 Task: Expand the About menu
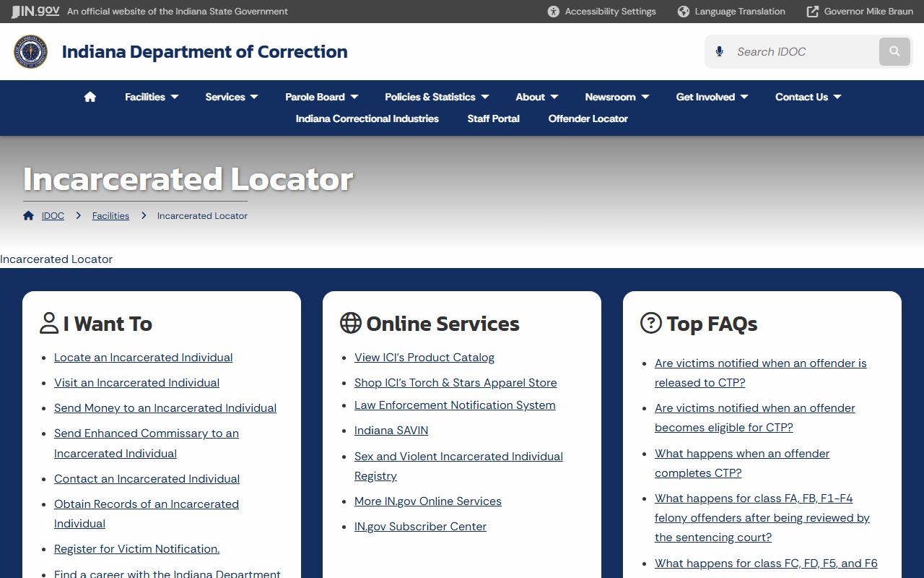[x=537, y=97]
